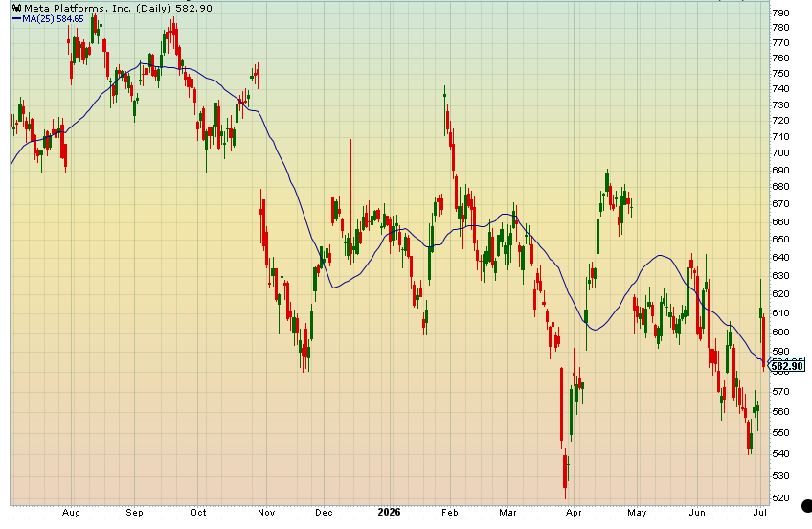This screenshot has height=529, width=812.
Task: Click the Oct label on the time axis
Action: [x=198, y=513]
